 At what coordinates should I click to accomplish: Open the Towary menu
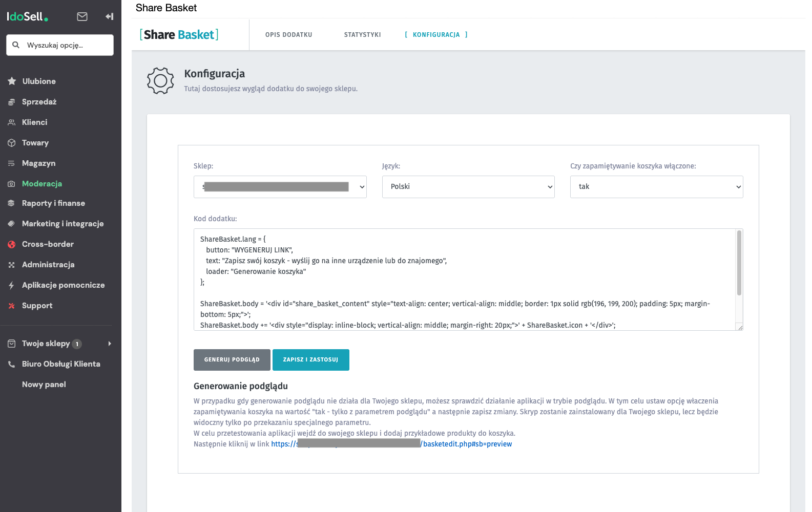[35, 143]
